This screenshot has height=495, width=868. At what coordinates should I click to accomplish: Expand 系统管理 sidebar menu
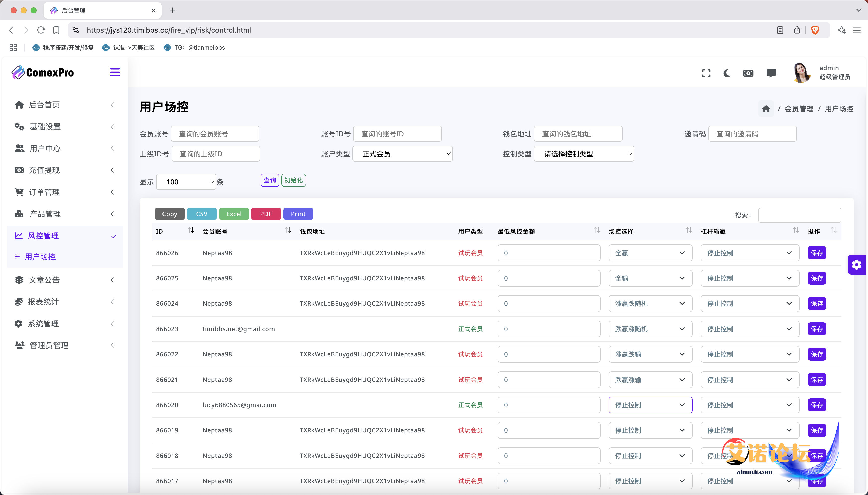click(x=65, y=324)
